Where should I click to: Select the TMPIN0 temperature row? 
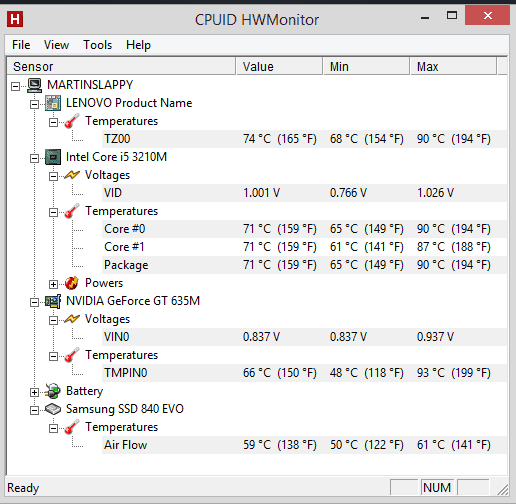coord(304,373)
